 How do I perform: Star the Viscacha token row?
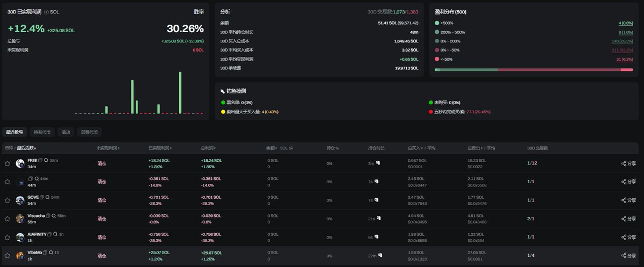8,219
